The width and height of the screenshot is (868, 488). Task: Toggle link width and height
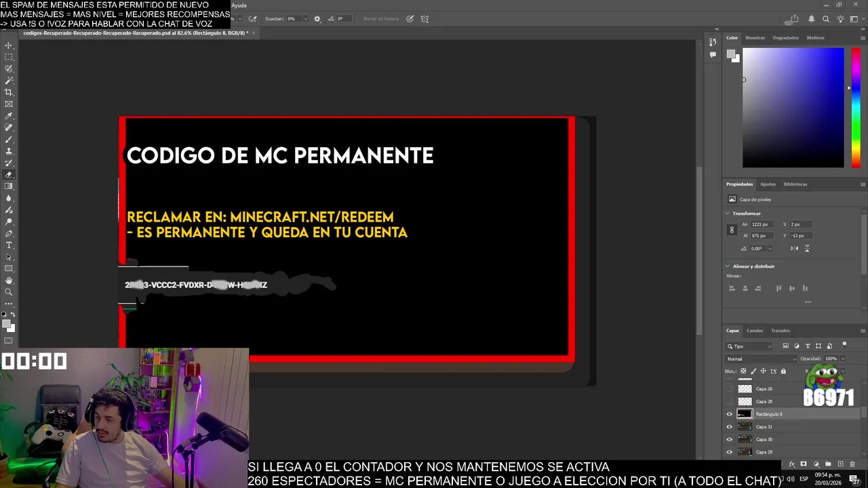pyautogui.click(x=732, y=230)
